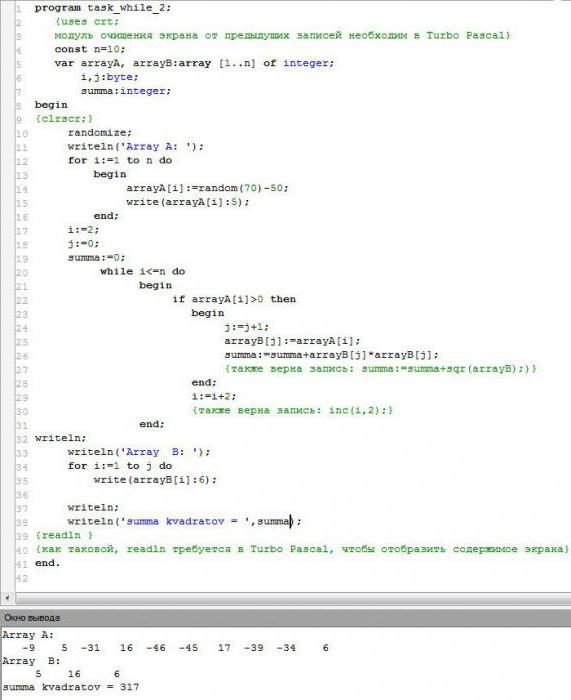Click the value '-9' in the output

[28, 648]
